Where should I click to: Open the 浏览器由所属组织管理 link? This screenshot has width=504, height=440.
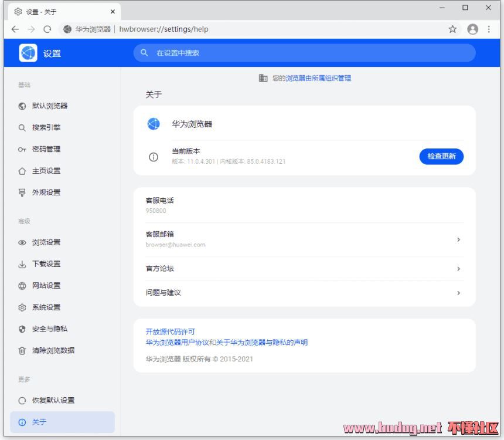[x=318, y=78]
